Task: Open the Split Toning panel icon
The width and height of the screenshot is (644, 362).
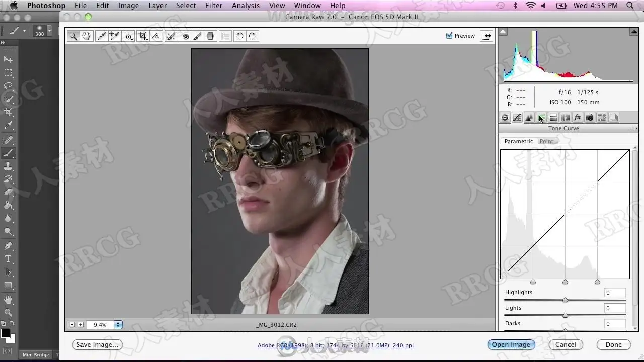Action: [553, 118]
